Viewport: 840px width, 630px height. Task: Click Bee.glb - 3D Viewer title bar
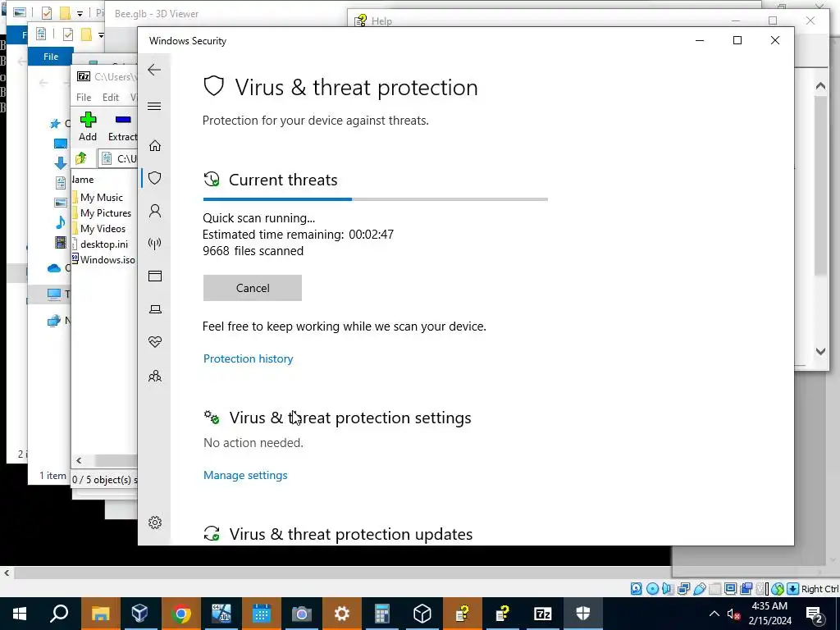point(157,14)
